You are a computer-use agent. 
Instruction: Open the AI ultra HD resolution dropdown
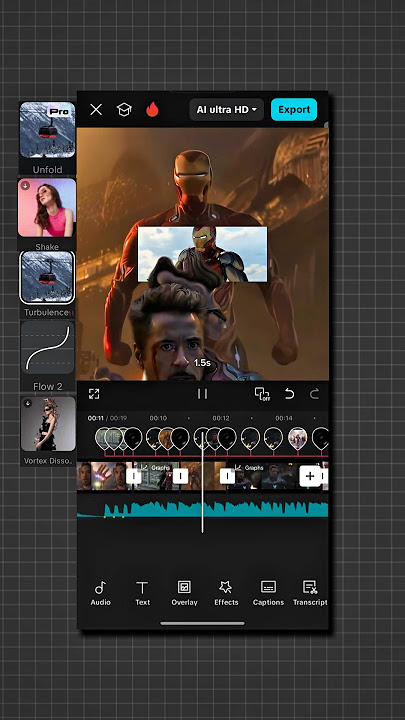click(x=227, y=110)
